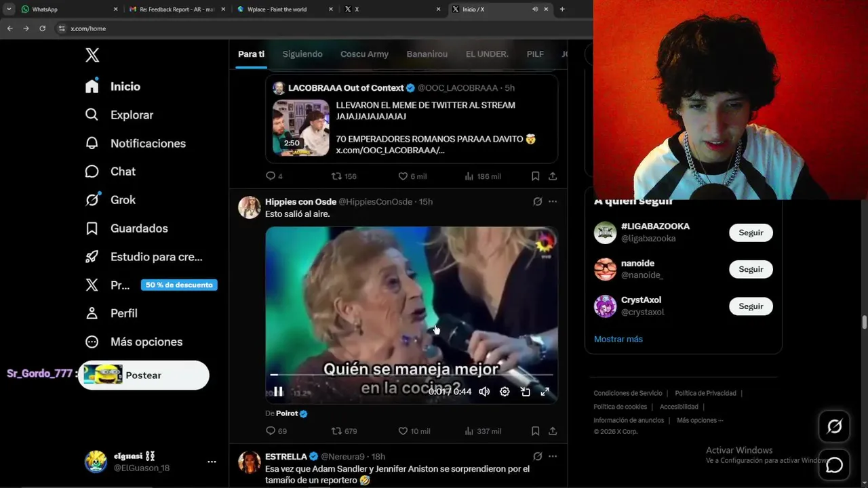Click Grok icon on ESTRELLA post

pyautogui.click(x=537, y=456)
